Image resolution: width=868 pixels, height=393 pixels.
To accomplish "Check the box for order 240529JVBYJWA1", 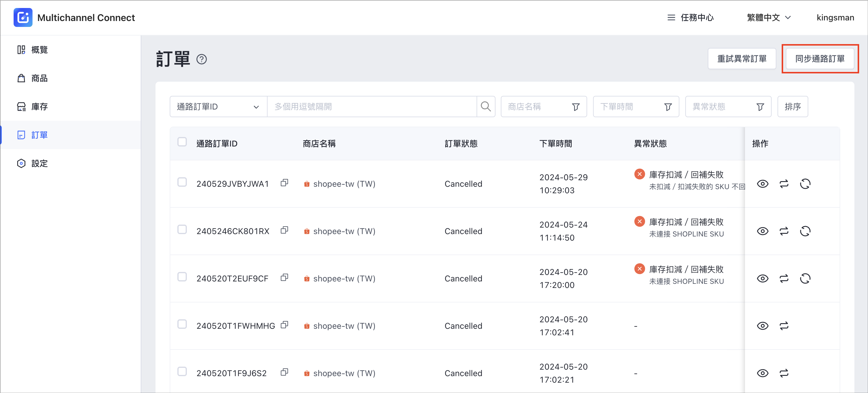I will pos(182,182).
